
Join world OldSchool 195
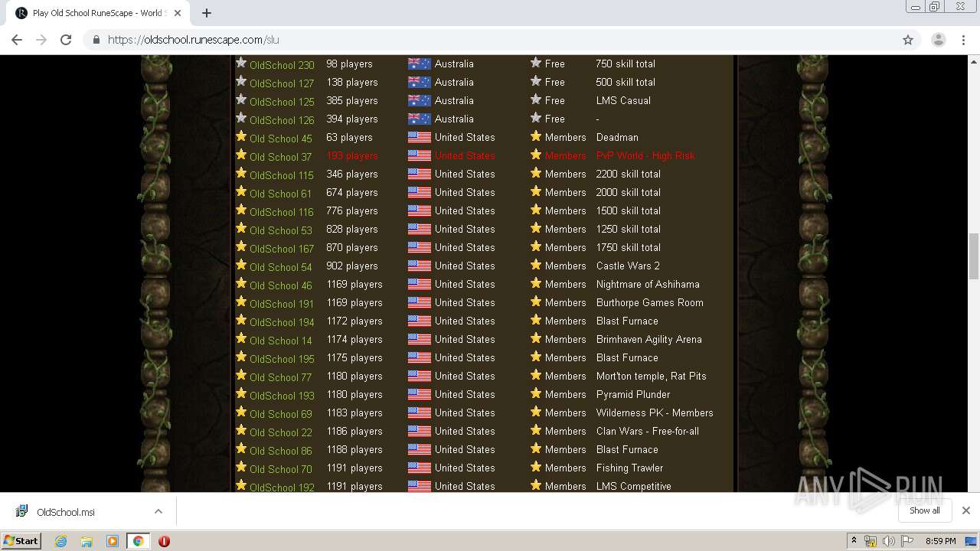(x=282, y=359)
